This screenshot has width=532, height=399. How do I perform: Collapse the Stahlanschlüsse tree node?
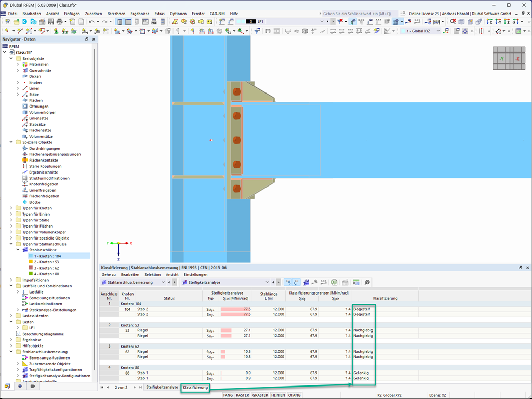18,250
